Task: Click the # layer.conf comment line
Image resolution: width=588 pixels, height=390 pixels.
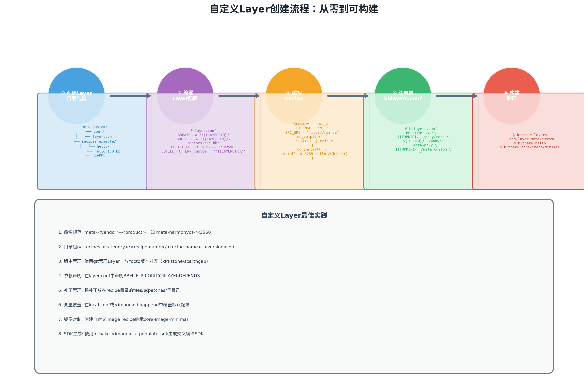Action: [x=203, y=131]
